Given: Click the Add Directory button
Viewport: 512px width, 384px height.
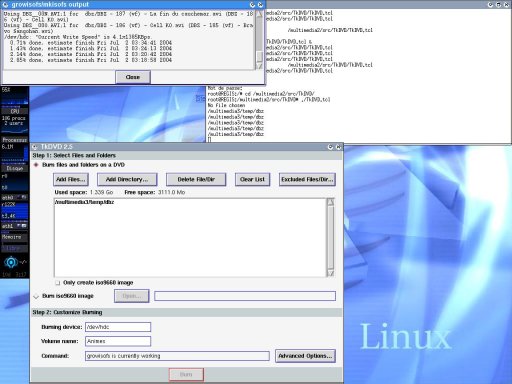Looking at the screenshot, I should coord(127,179).
